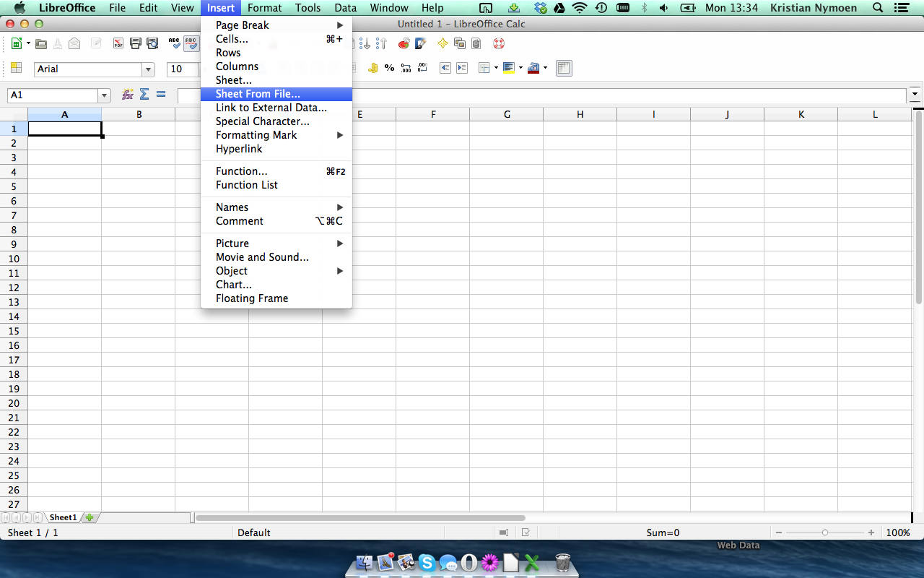Click the zoom in plus button
The height and width of the screenshot is (578, 924).
tap(871, 532)
